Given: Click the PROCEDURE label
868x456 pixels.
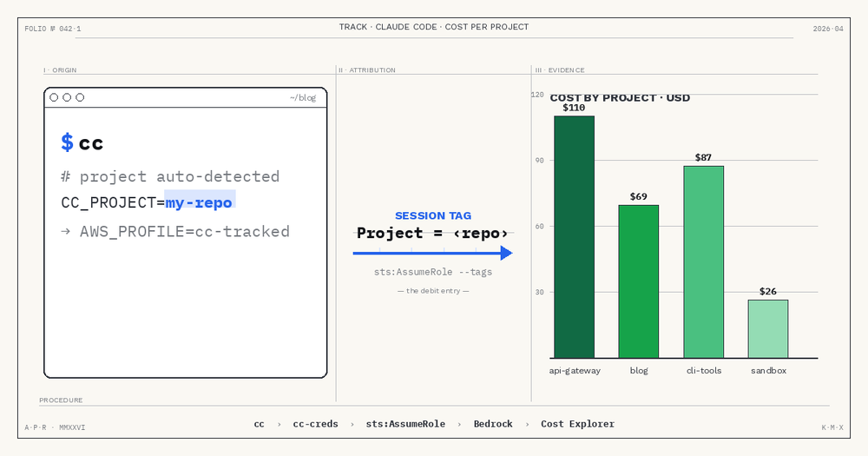Looking at the screenshot, I should [x=61, y=400].
